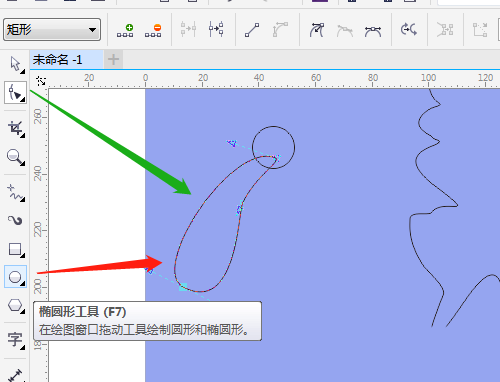
Task: Add a new document with plus tab
Action: [x=113, y=60]
